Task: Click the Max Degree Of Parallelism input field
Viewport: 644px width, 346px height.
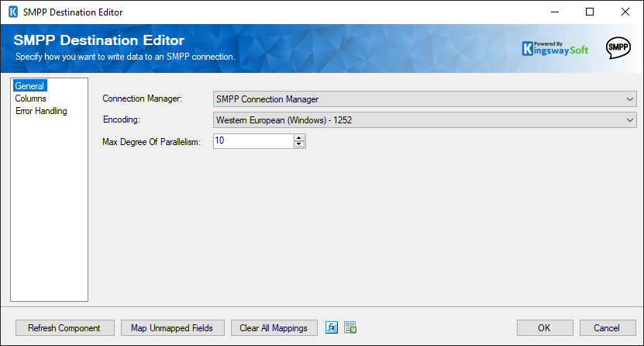Action: tap(253, 141)
